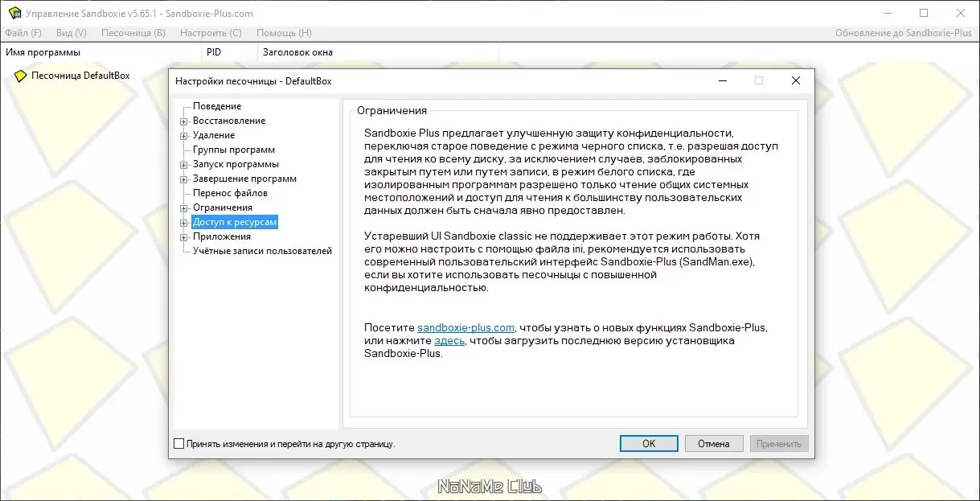Viewport: 980px width, 501px height.
Task: Check 'Принять изменения и перейти на другую страницу'
Action: [x=179, y=444]
